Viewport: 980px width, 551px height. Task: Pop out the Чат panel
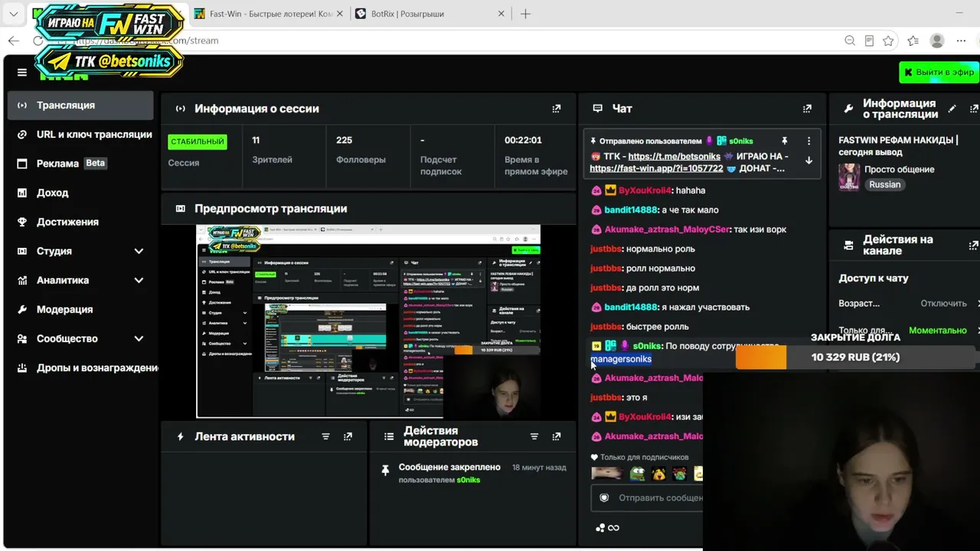[x=807, y=109]
